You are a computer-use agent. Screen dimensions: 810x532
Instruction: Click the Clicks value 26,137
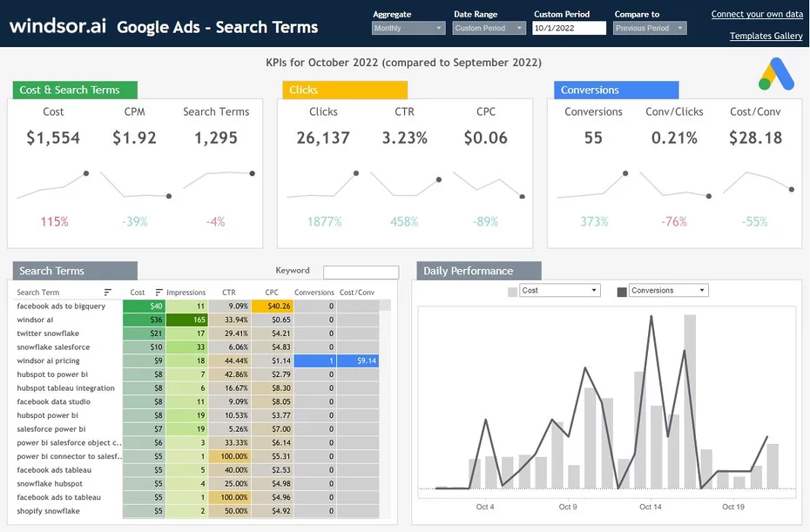pyautogui.click(x=323, y=138)
